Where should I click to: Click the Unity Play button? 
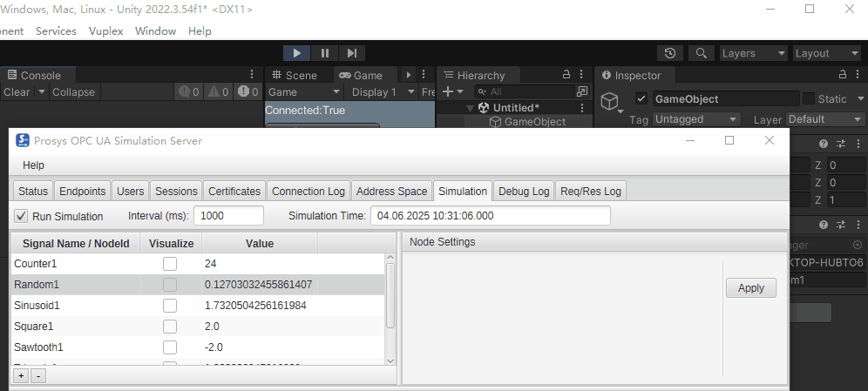pos(296,53)
